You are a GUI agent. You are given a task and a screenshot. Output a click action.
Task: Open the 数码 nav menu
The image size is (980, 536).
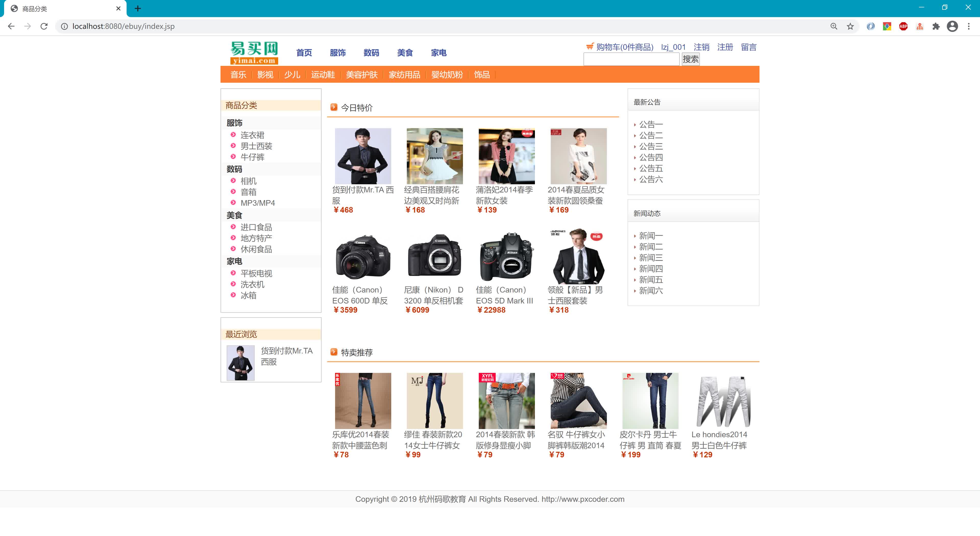pyautogui.click(x=371, y=53)
